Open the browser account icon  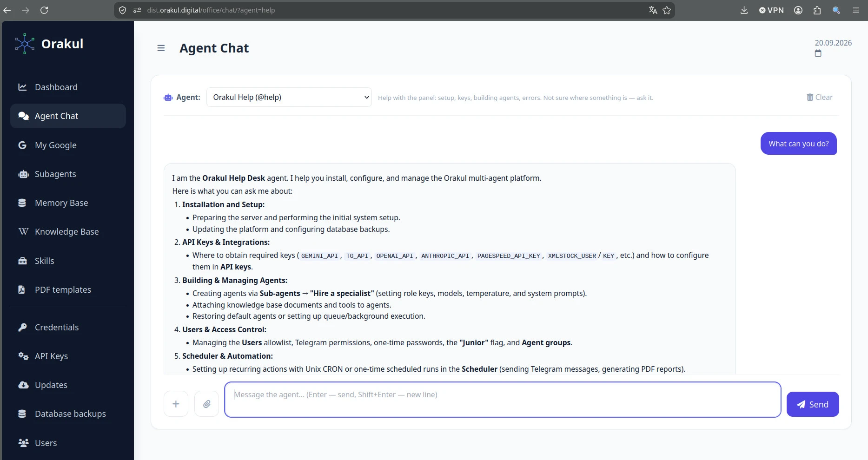tap(798, 10)
